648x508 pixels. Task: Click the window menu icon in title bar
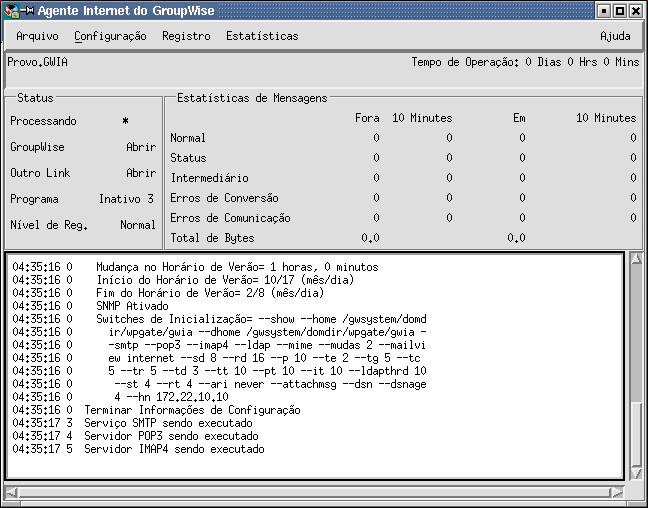click(12, 10)
